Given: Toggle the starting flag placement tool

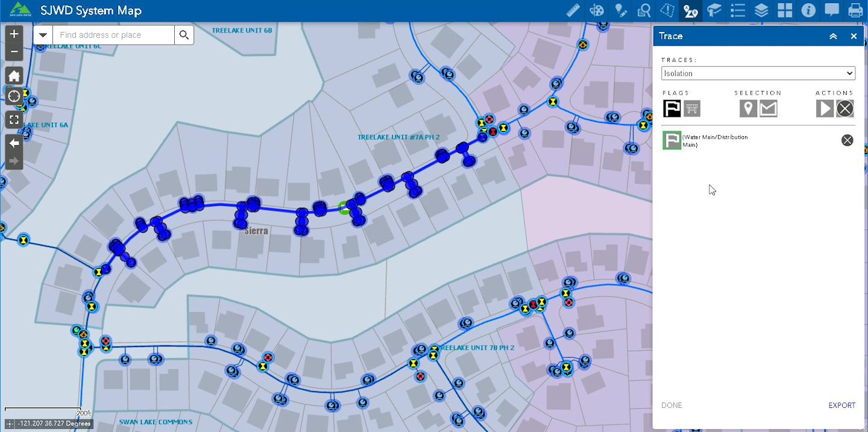Looking at the screenshot, I should pyautogui.click(x=671, y=108).
